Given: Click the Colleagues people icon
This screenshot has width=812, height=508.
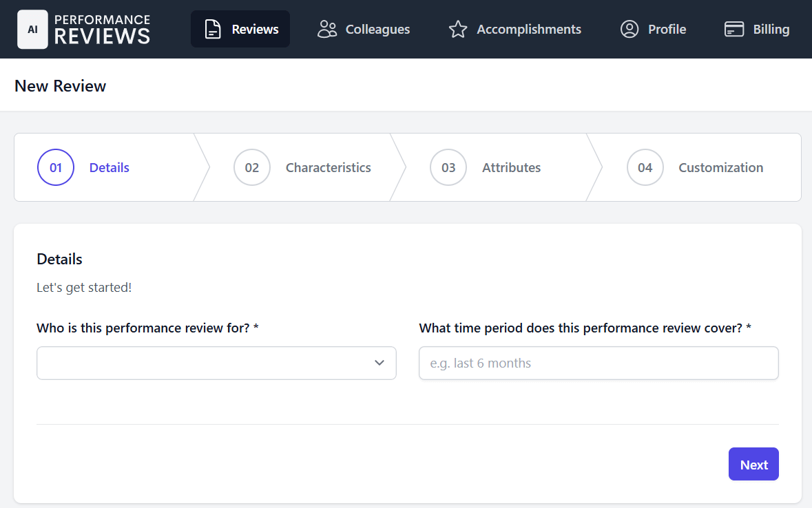Looking at the screenshot, I should 326,29.
